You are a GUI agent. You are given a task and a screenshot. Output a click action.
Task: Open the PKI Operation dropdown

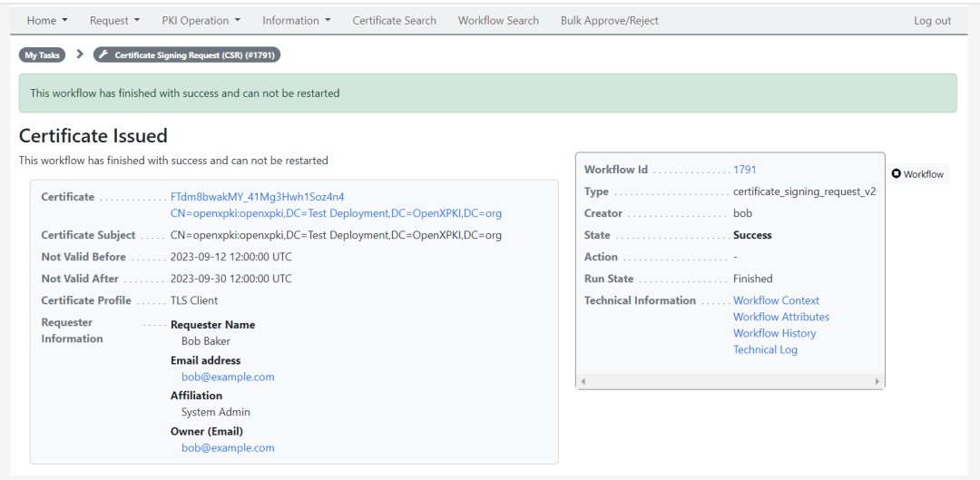pyautogui.click(x=201, y=21)
